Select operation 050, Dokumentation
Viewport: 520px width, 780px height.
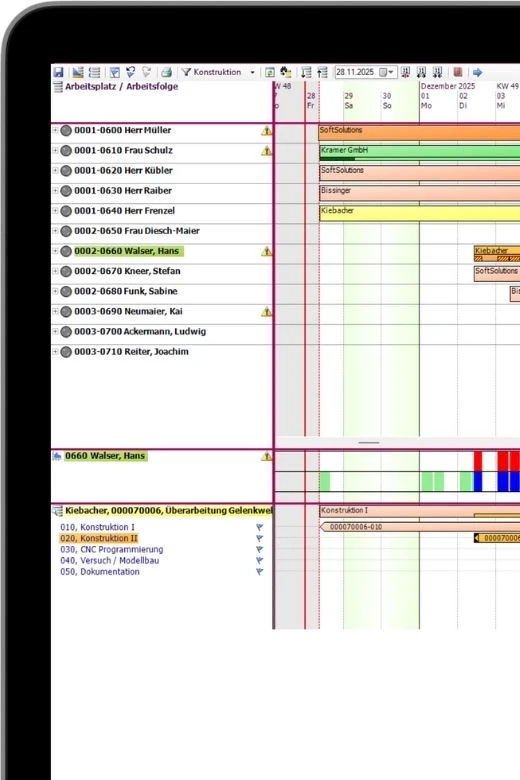[x=100, y=572]
